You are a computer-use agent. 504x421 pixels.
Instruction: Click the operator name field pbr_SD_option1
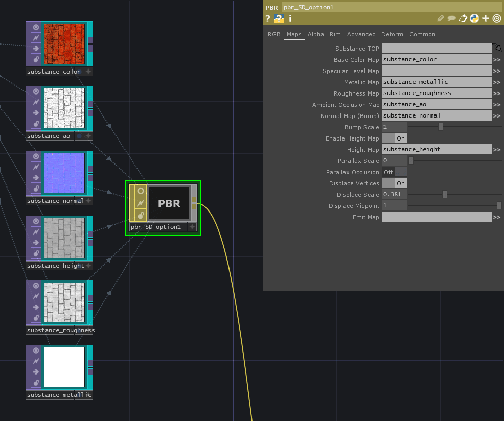click(392, 7)
